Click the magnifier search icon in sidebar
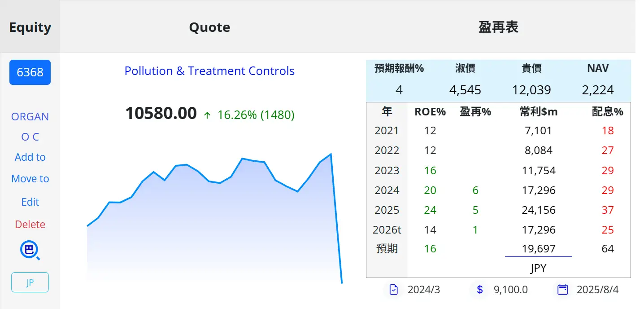Screen dimensions: 644x309 coord(30,250)
